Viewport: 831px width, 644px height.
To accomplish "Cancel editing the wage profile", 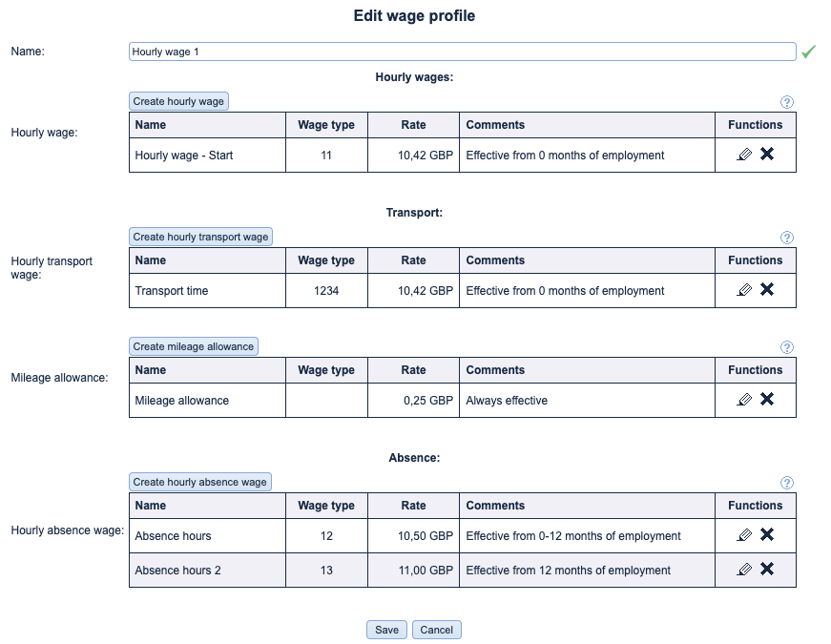I will 437,630.
